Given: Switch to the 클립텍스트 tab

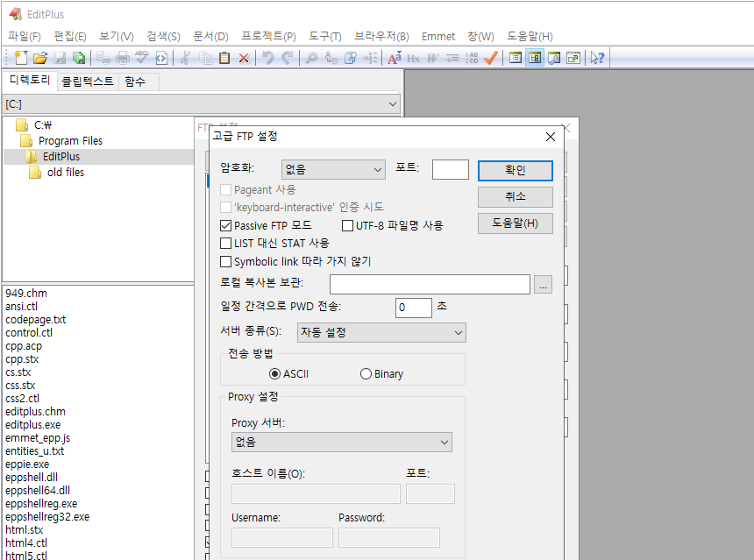Looking at the screenshot, I should [88, 82].
